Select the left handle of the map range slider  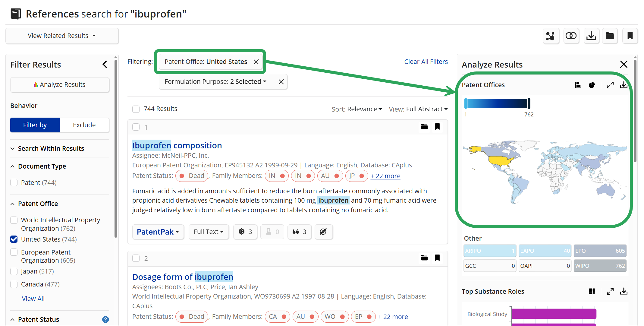pos(466,103)
